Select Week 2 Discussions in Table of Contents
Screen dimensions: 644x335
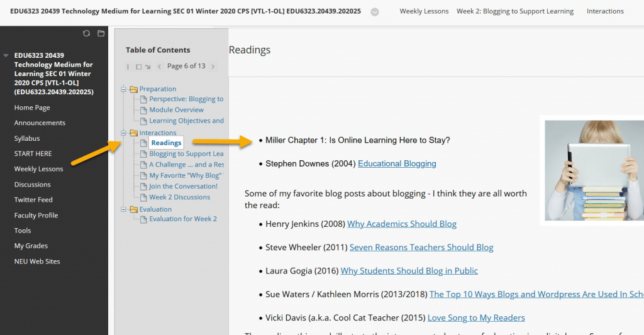[x=179, y=197]
